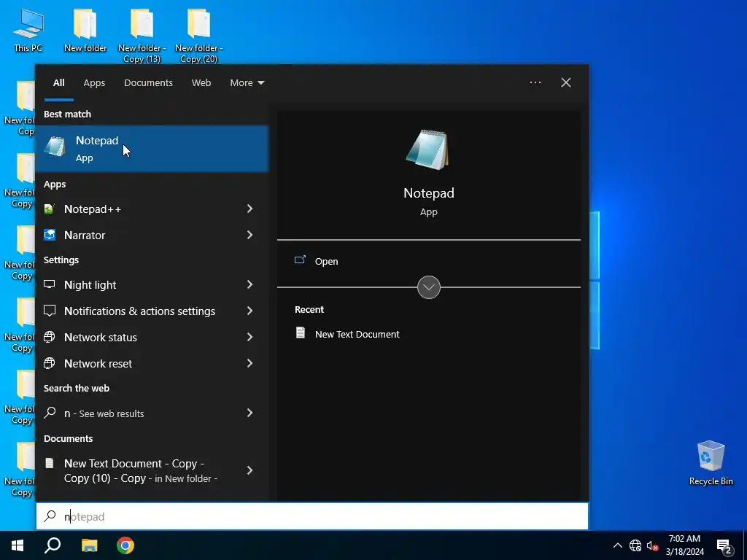Screen dimensions: 747x560
Task: Click the Narrator app icon
Action: [49, 235]
